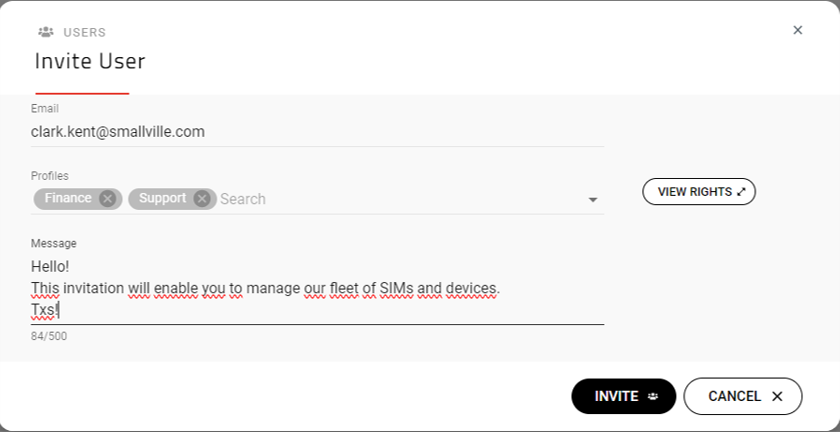Click the USERS breadcrumb label

point(85,32)
